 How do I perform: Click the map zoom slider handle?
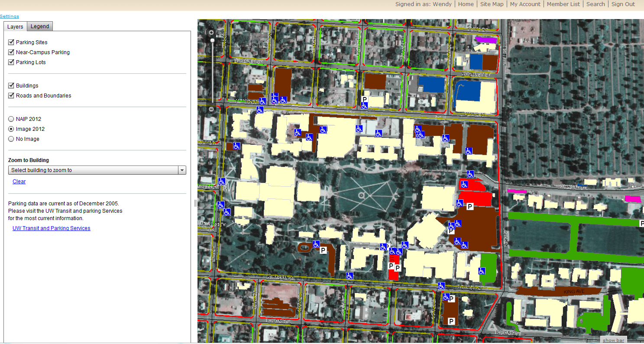coord(212,40)
